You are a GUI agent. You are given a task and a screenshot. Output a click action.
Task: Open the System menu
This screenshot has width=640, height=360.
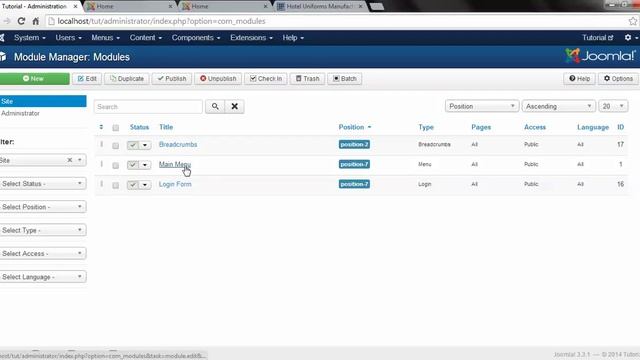click(30, 38)
